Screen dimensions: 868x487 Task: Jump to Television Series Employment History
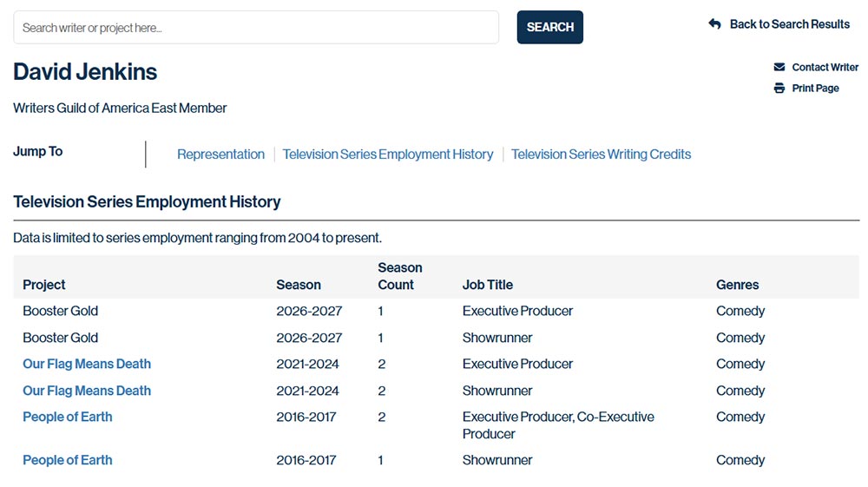(387, 155)
